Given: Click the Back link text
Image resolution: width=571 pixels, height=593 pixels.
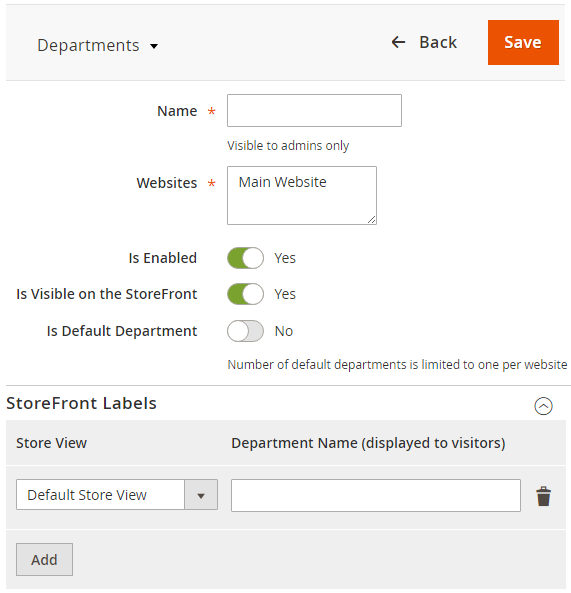Looking at the screenshot, I should tap(438, 42).
